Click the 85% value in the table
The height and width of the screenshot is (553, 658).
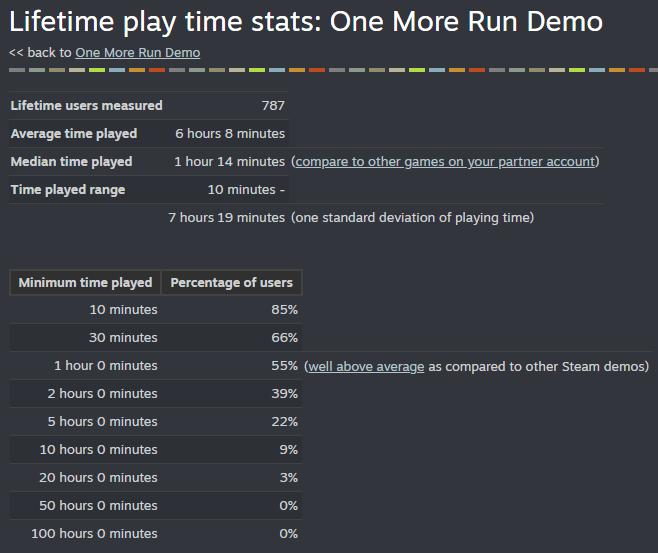click(x=284, y=310)
